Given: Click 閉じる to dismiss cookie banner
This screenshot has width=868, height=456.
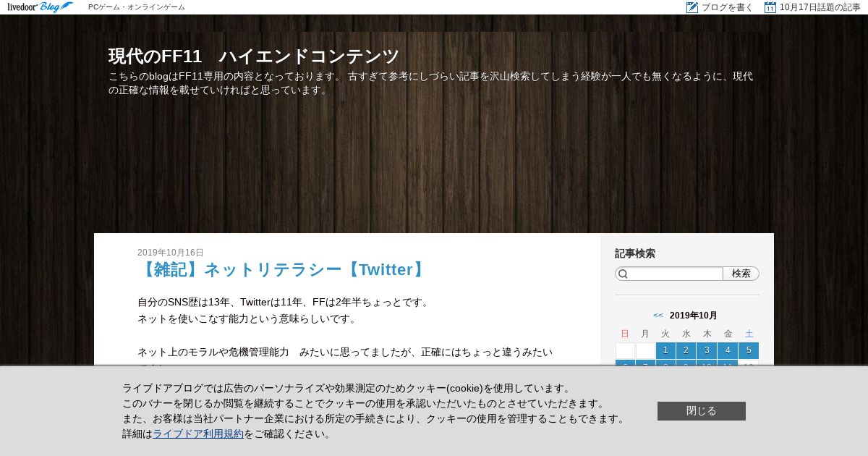Looking at the screenshot, I should pyautogui.click(x=702, y=411).
